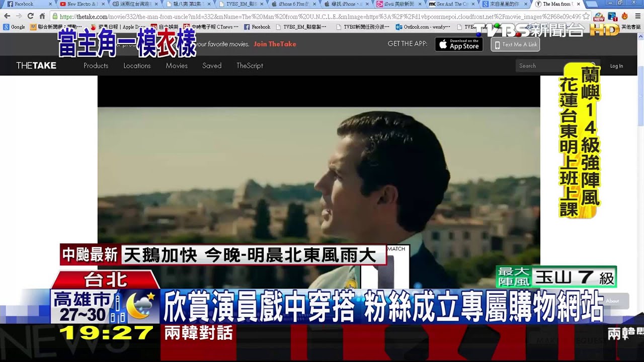Click the TheTake Search field
Image resolution: width=644 pixels, height=362 pixels.
[x=557, y=65]
